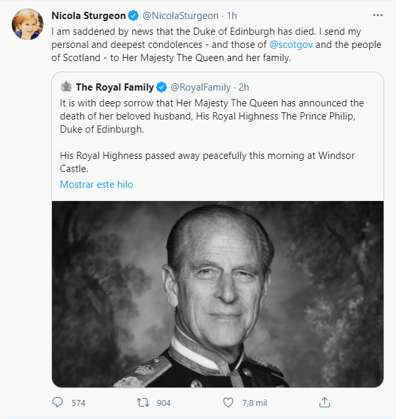The image size is (400, 419).
Task: Open the @scotgov mention link
Action: click(291, 45)
